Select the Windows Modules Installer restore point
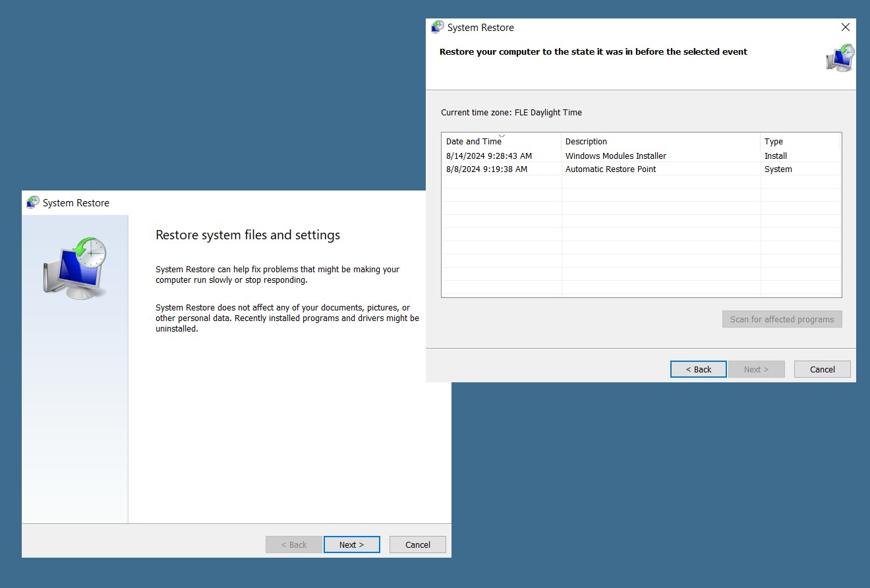 point(616,156)
